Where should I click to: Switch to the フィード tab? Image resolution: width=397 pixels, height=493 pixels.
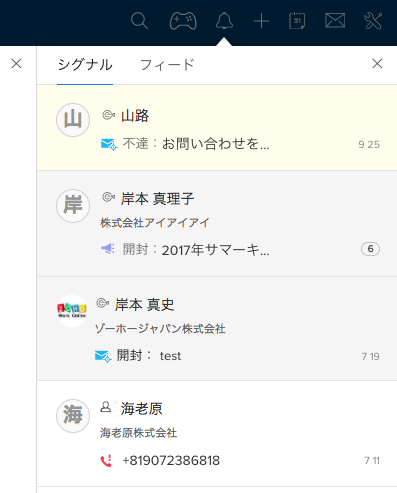click(x=167, y=65)
